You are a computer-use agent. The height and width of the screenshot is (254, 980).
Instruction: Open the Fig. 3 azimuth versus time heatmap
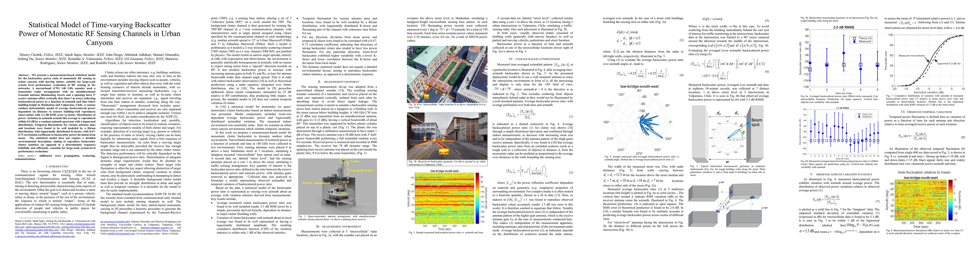coord(447,200)
